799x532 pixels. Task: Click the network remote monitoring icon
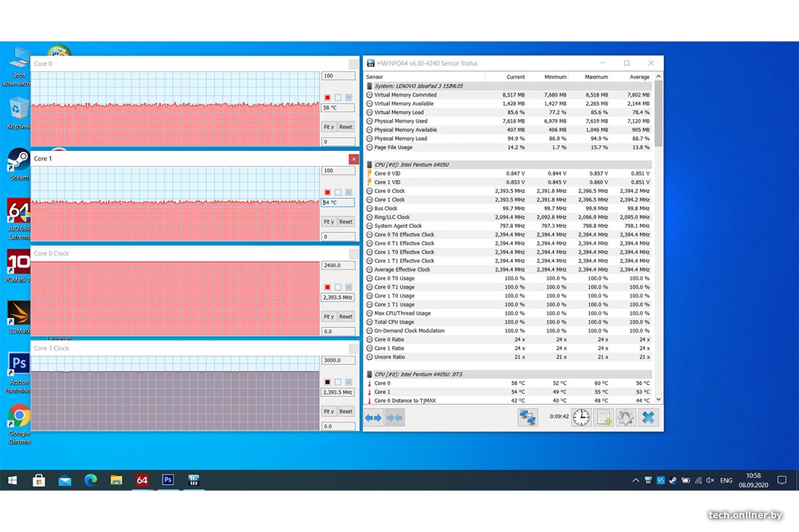coord(527,417)
